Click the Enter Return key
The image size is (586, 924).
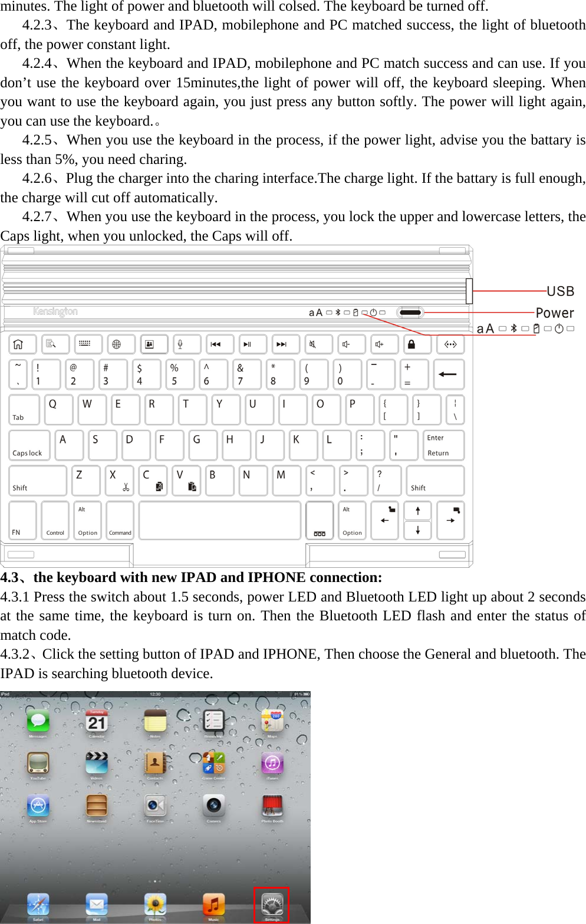pyautogui.click(x=444, y=445)
